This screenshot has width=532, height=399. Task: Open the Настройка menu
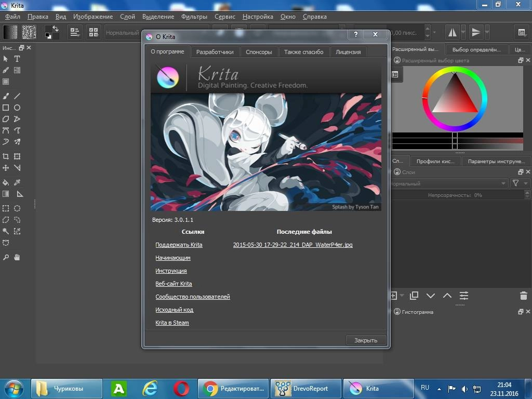[x=258, y=16]
